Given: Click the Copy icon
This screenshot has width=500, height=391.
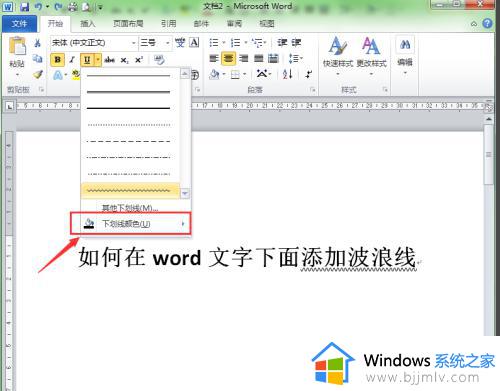Looking at the screenshot, I should [37, 59].
